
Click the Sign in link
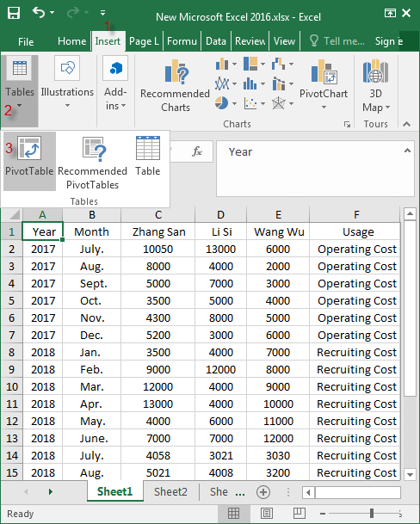(388, 41)
